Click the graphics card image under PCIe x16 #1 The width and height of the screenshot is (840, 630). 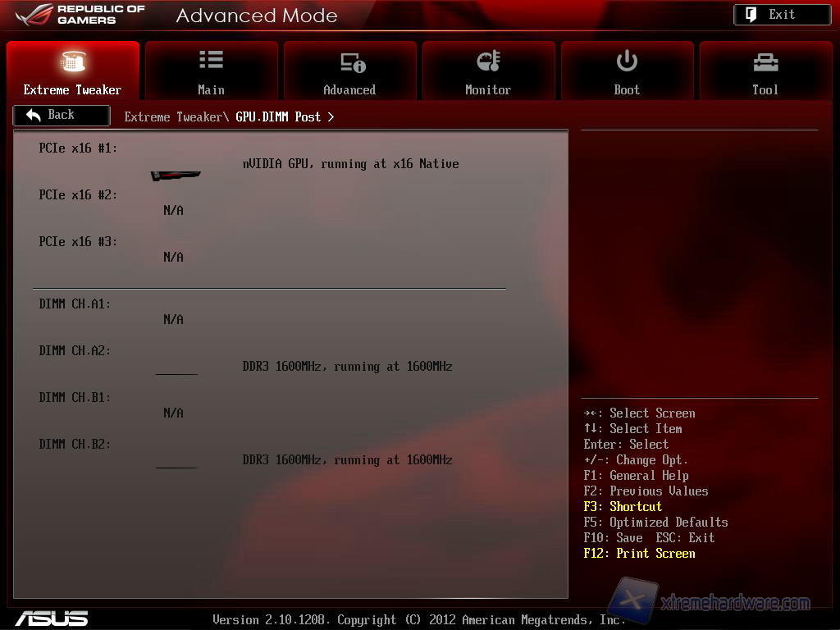176,176
